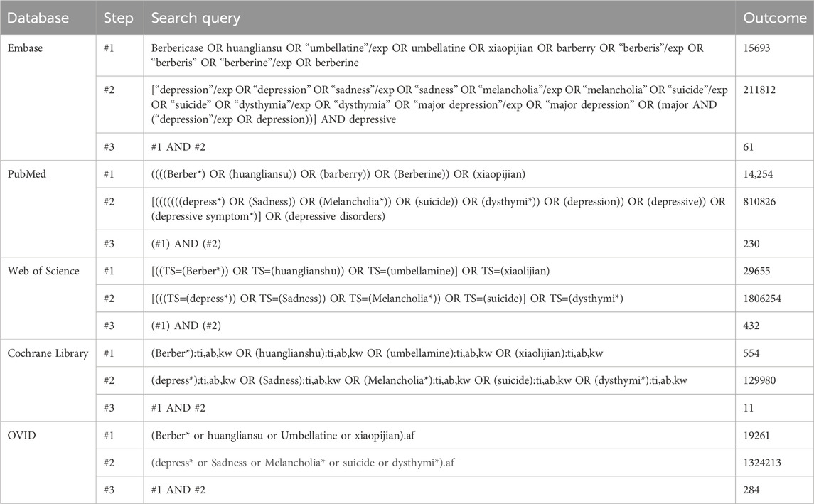Select the Step column header
Image resolution: width=814 pixels, height=504 pixels.
tap(118, 18)
